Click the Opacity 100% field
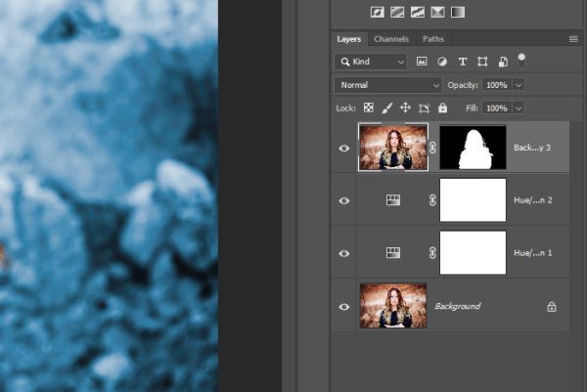This screenshot has height=392, width=587. [x=497, y=85]
